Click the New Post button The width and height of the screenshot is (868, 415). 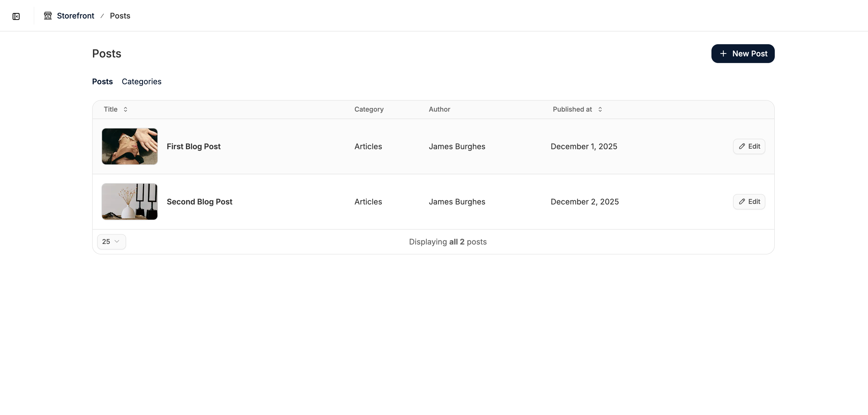[743, 54]
